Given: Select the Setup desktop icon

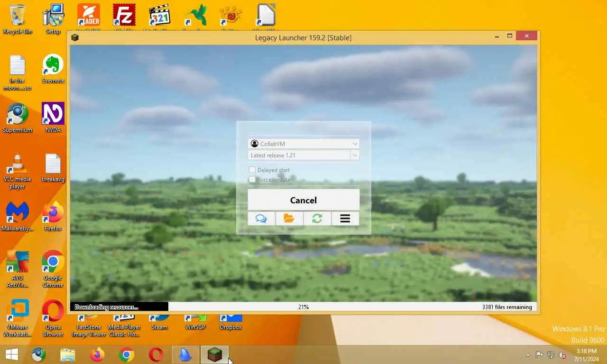Looking at the screenshot, I should click(53, 19).
